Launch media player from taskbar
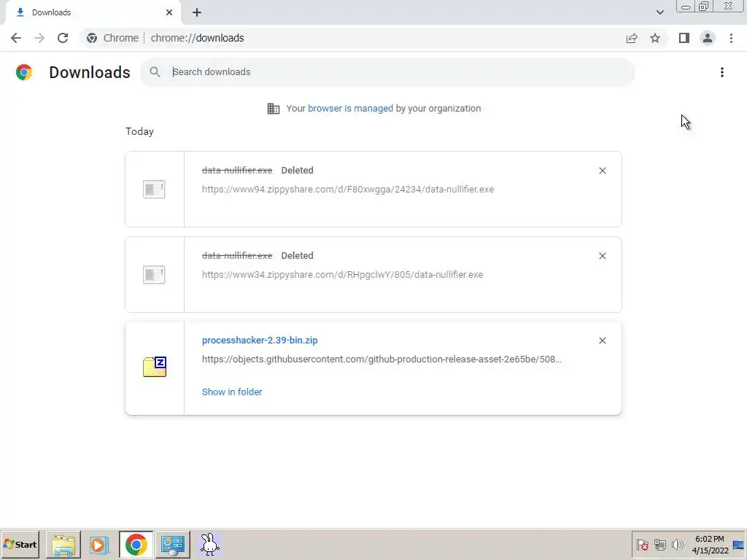Viewport: 747px width, 560px height. [x=99, y=544]
